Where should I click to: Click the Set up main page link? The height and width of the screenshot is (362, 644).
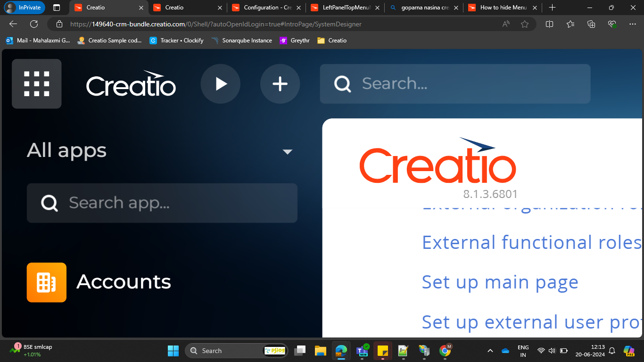point(500,282)
